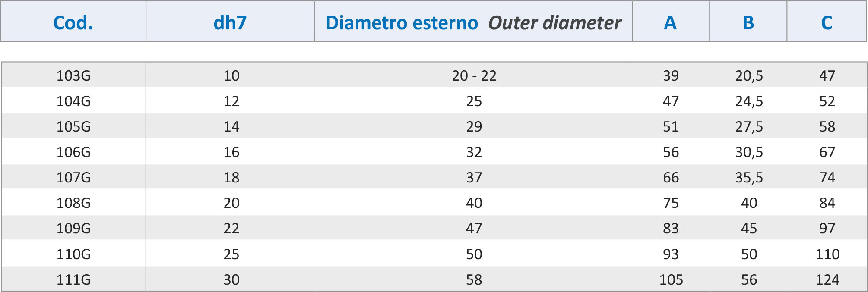Click product code 109G

point(73,228)
